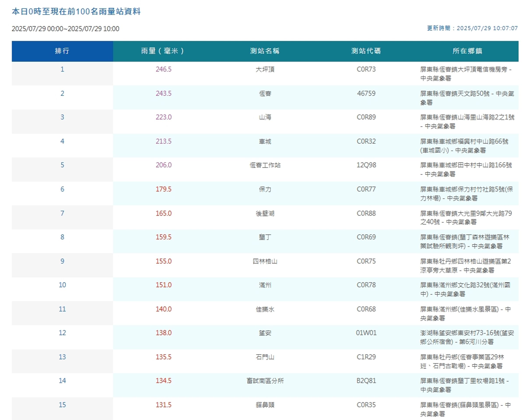
Task: Click rainfall value 131.5
Action: click(164, 405)
